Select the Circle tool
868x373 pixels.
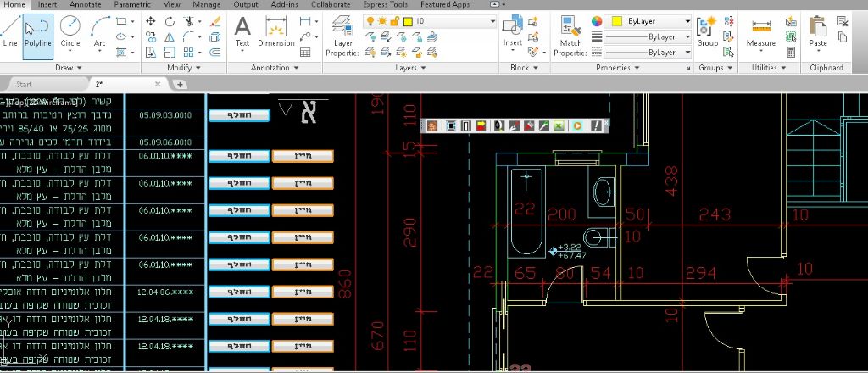pos(70,32)
